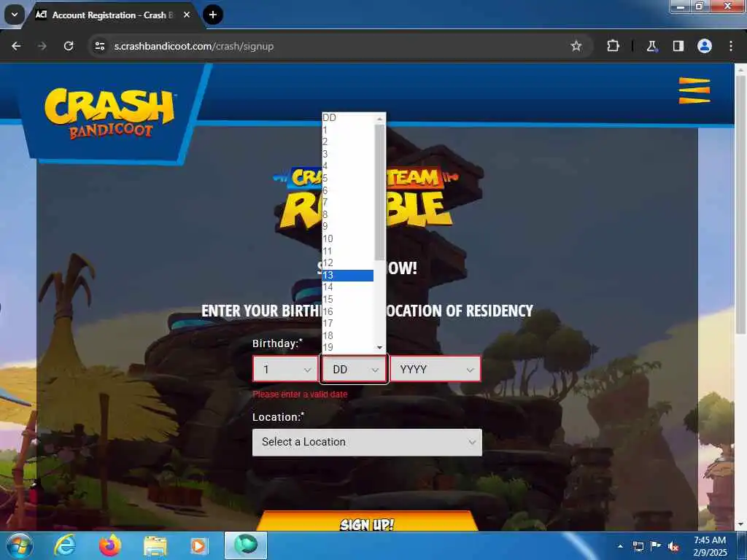Click the day list scroll-down arrow
Viewport: 747px width, 560px height.
click(379, 348)
